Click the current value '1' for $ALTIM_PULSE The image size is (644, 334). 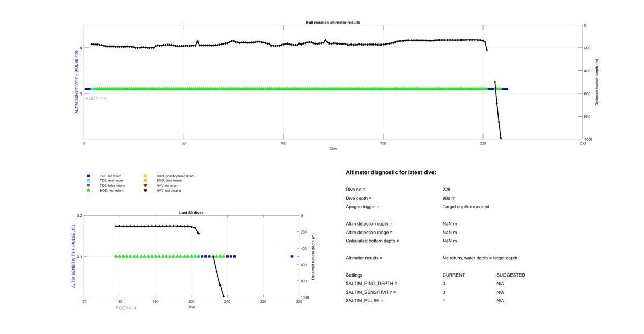(x=444, y=301)
